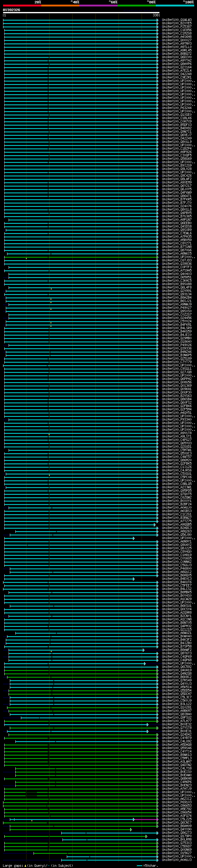Screen dimensions: 197x868
Task: Select hit UniRef100_B4DVD2
Action: coord(177,128)
